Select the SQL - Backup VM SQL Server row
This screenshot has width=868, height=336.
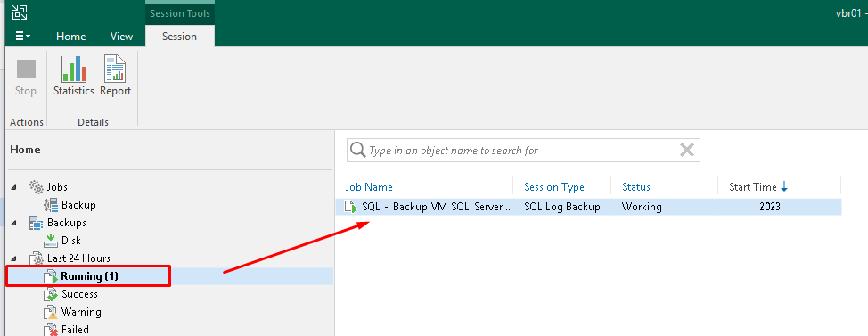click(589, 207)
